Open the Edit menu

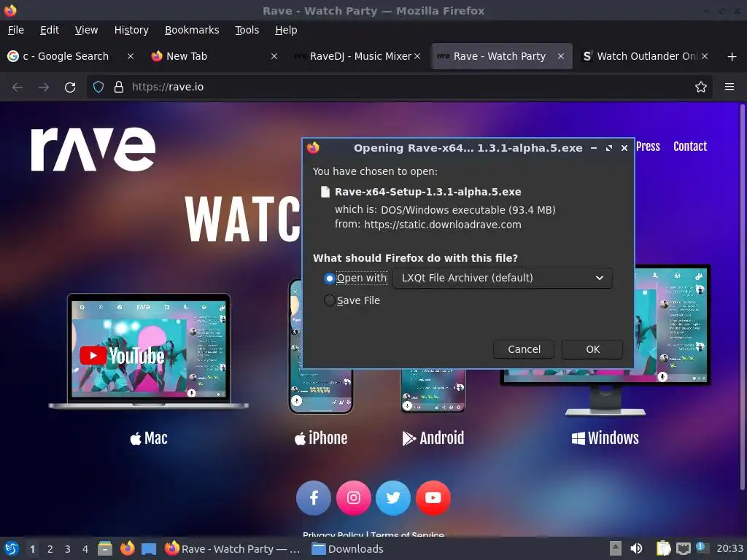pyautogui.click(x=50, y=30)
